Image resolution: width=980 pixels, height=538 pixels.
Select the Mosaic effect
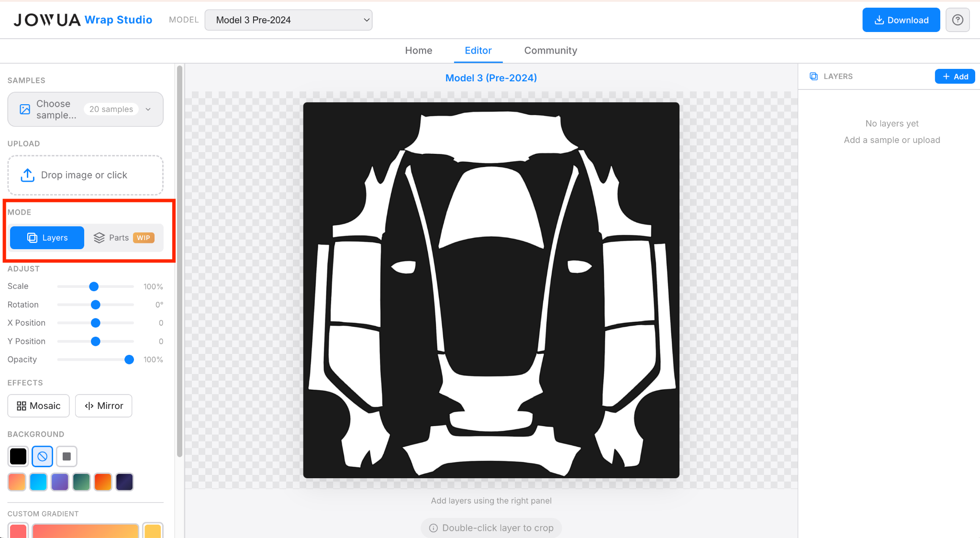38,406
